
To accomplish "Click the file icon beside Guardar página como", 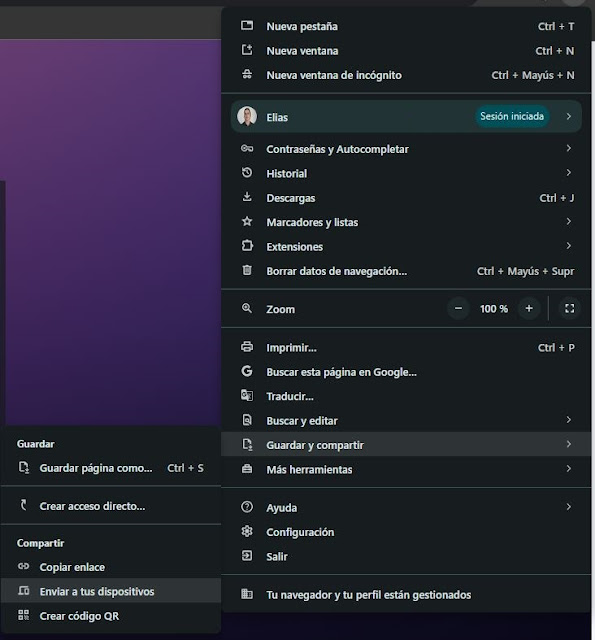I will tap(24, 467).
